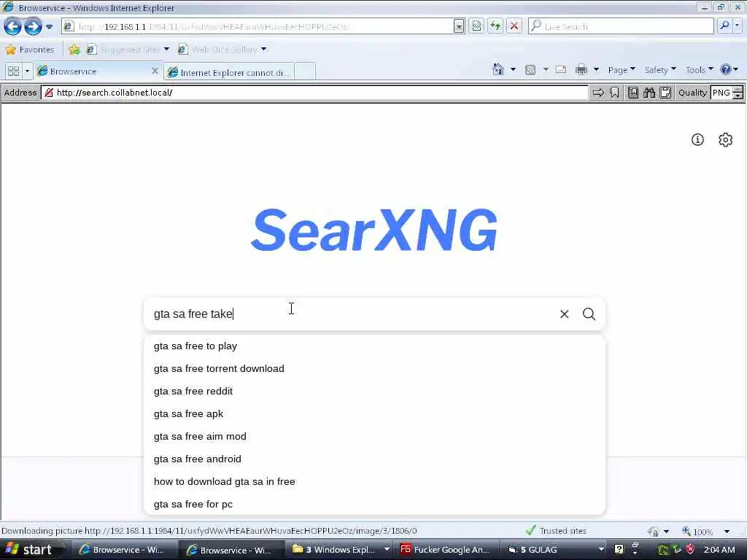Open the recent pages dropdown arrow

[49, 27]
